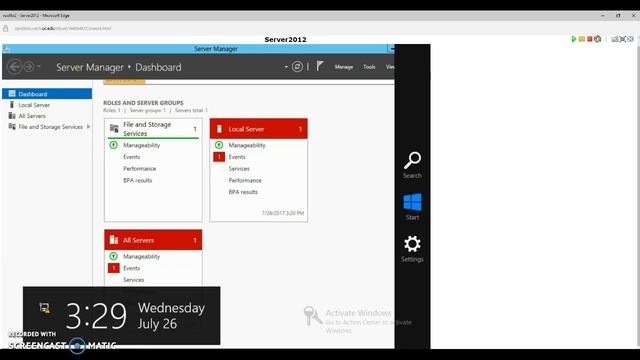Click the Server Manager back arrow
640x360 pixels.
click(15, 67)
